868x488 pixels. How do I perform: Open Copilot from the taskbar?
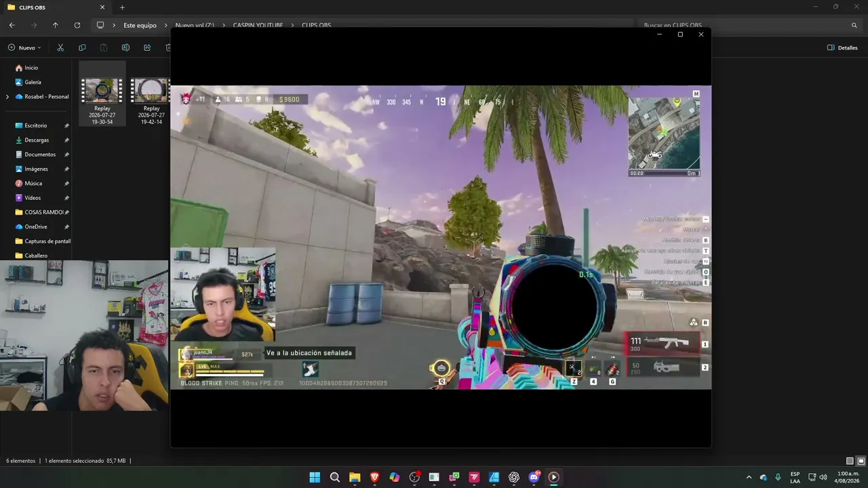point(395,477)
